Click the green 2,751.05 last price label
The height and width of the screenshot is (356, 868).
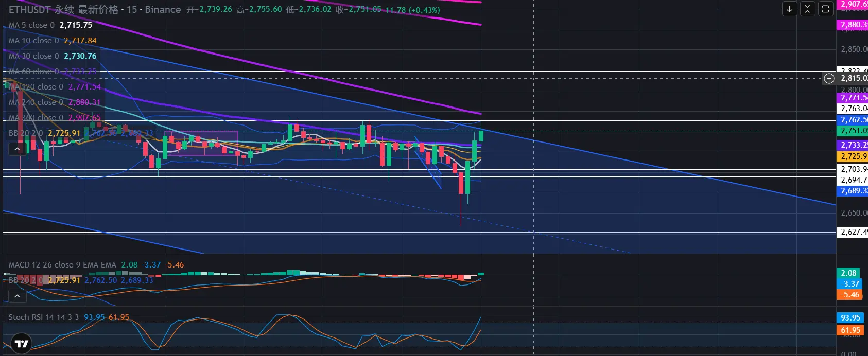853,131
